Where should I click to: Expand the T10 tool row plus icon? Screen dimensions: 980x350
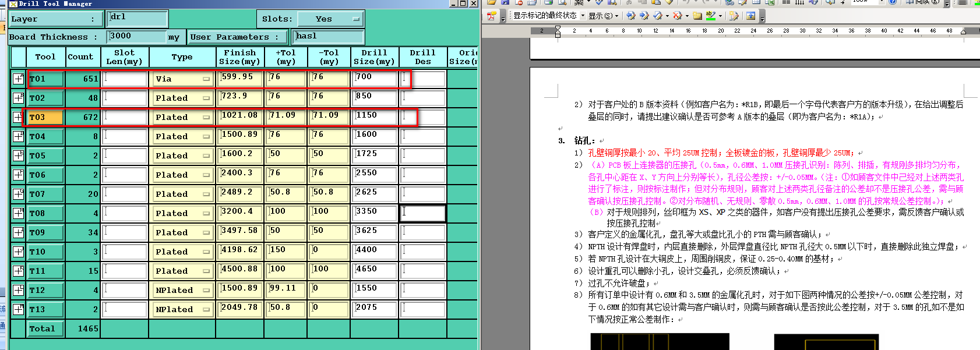coord(18,252)
